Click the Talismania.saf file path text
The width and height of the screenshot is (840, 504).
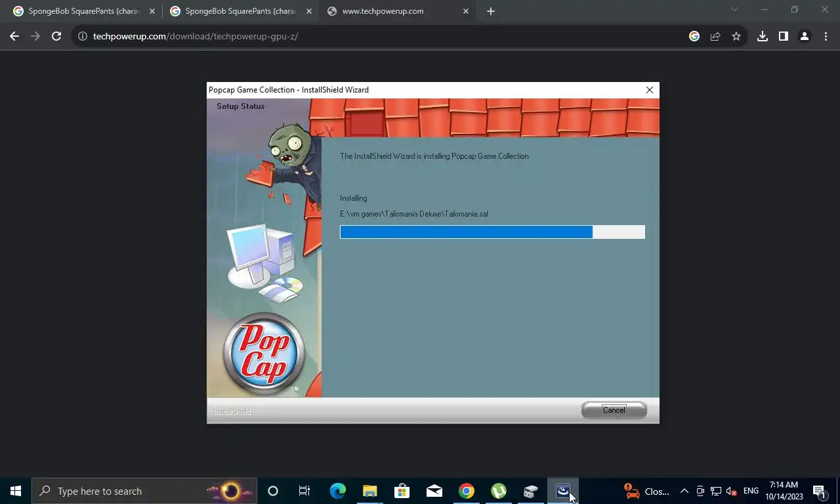(414, 214)
